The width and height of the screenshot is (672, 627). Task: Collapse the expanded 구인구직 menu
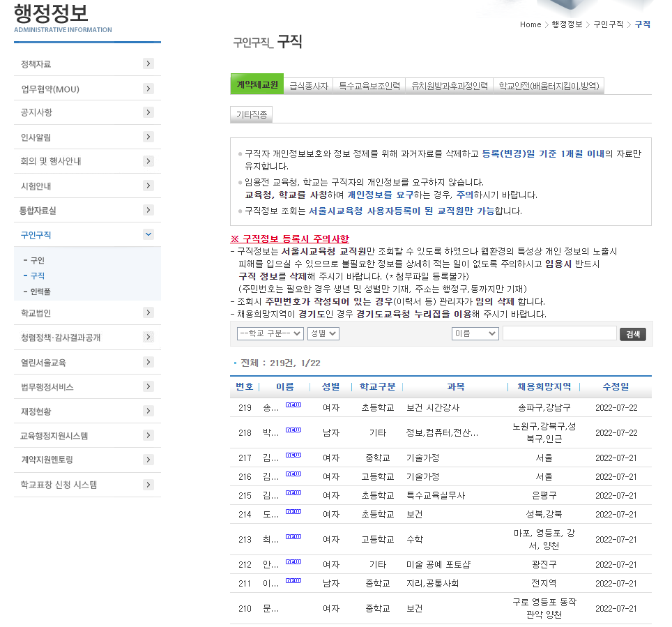point(148,234)
